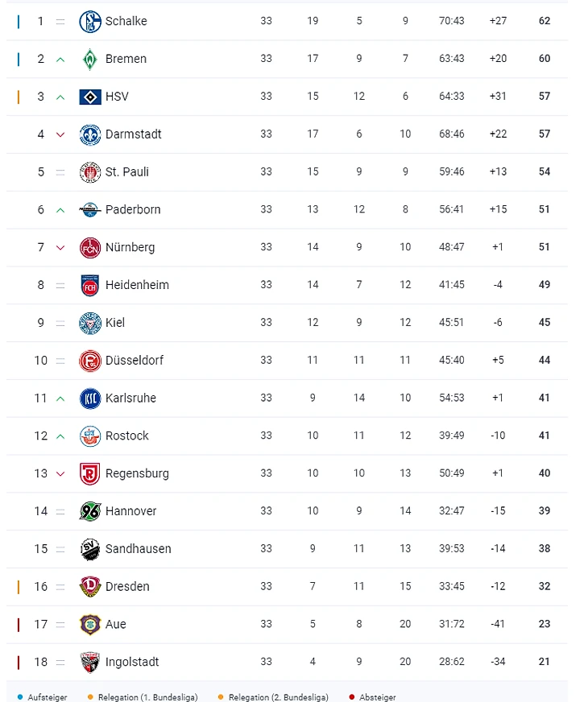Open the Heidenheim team page
This screenshot has width=588, height=702.
click(137, 285)
